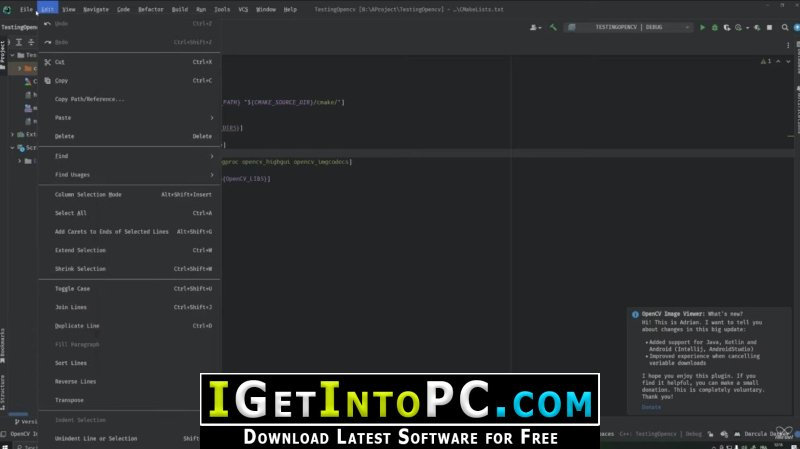
Task: Expand the Paste submenu arrow
Action: 212,118
